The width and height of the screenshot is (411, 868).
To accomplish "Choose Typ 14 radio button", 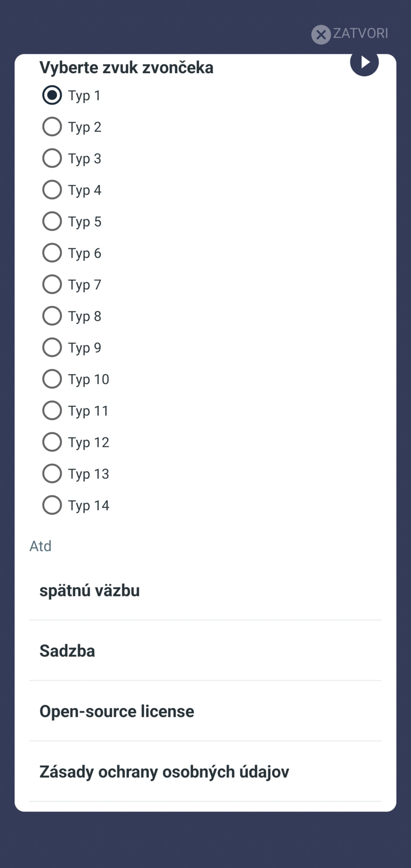I will [x=52, y=505].
